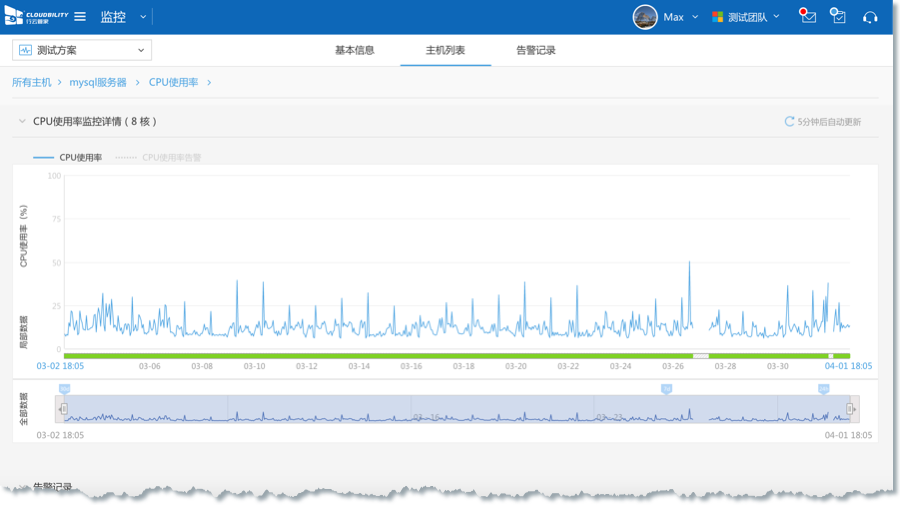
Task: Open the mysql服务器 breadcrumb link
Action: [x=98, y=82]
